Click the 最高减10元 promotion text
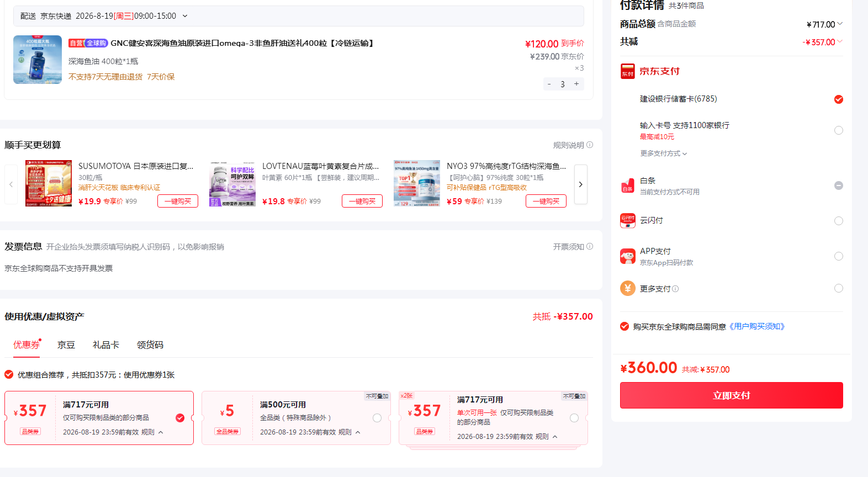Screen dimensions: 868x477 657,137
